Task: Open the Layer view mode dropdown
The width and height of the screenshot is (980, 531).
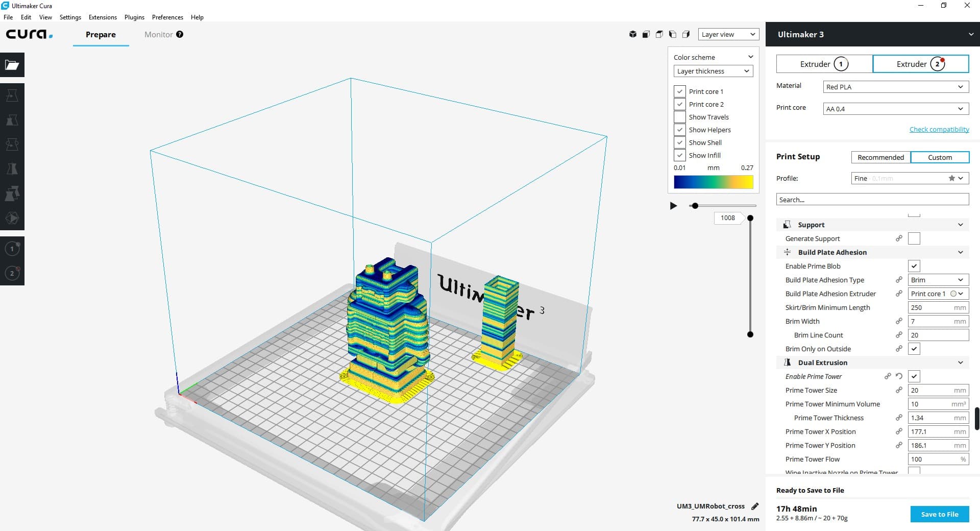Action: tap(728, 34)
